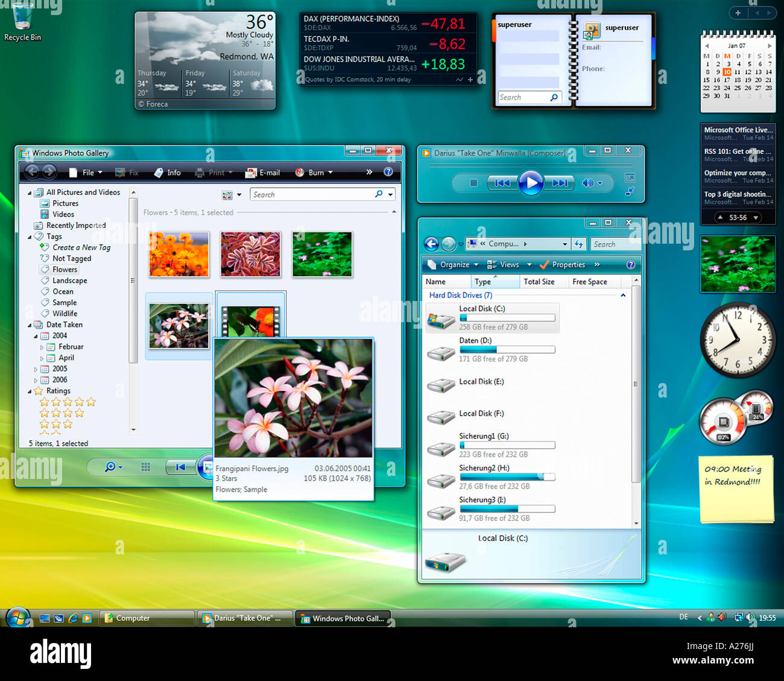This screenshot has width=784, height=681.
Task: Refresh the Computer window address bar
Action: [579, 244]
